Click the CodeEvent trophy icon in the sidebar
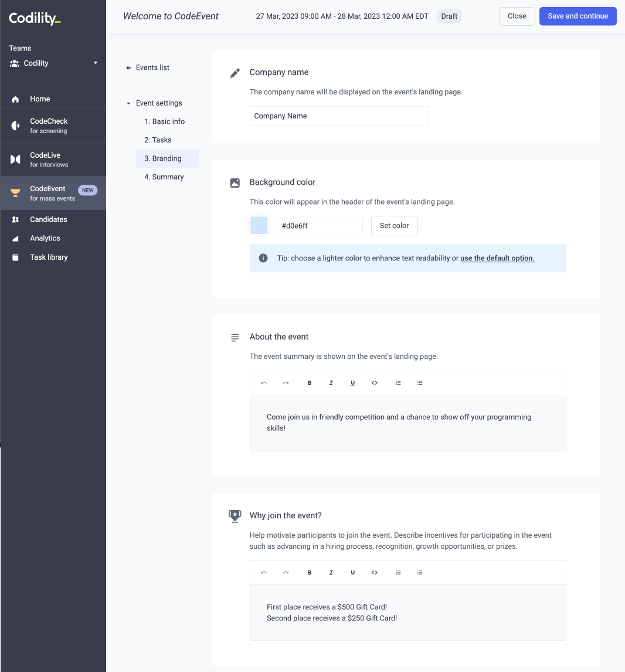The width and height of the screenshot is (625, 672). pyautogui.click(x=15, y=193)
